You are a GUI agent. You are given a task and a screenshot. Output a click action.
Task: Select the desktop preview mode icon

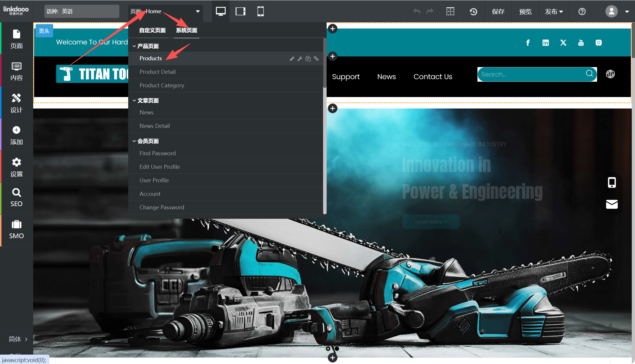point(220,11)
